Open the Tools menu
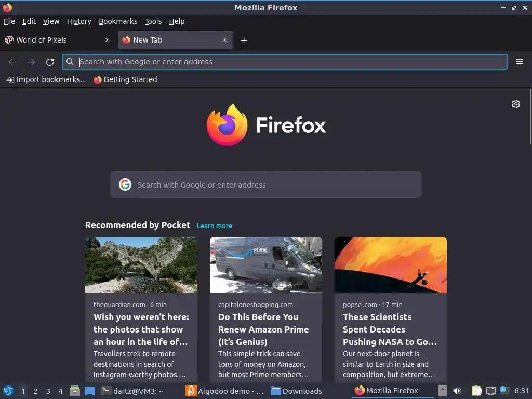The image size is (532, 399). pos(153,21)
